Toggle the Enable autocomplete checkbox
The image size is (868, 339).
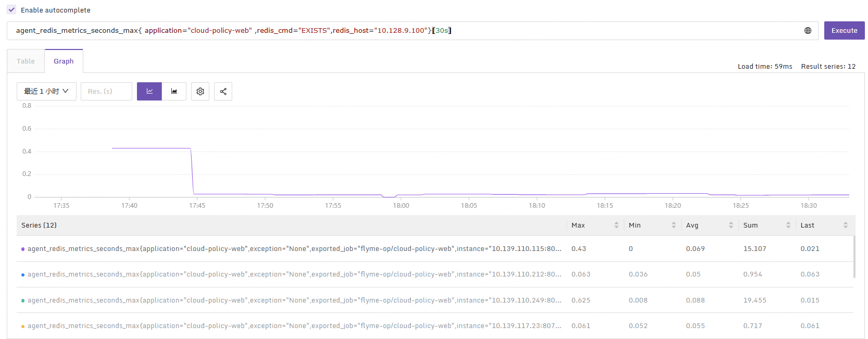point(11,10)
